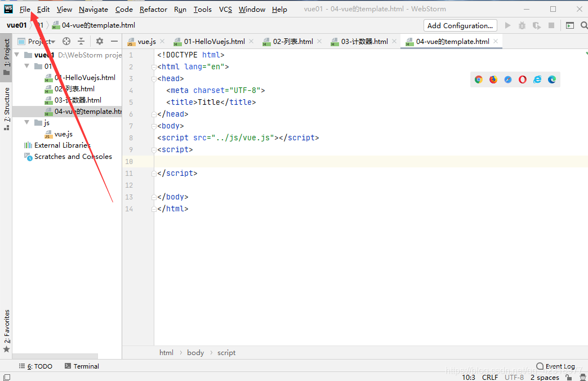The height and width of the screenshot is (381, 588).
Task: Collapse the 01 folder
Action: [x=27, y=66]
